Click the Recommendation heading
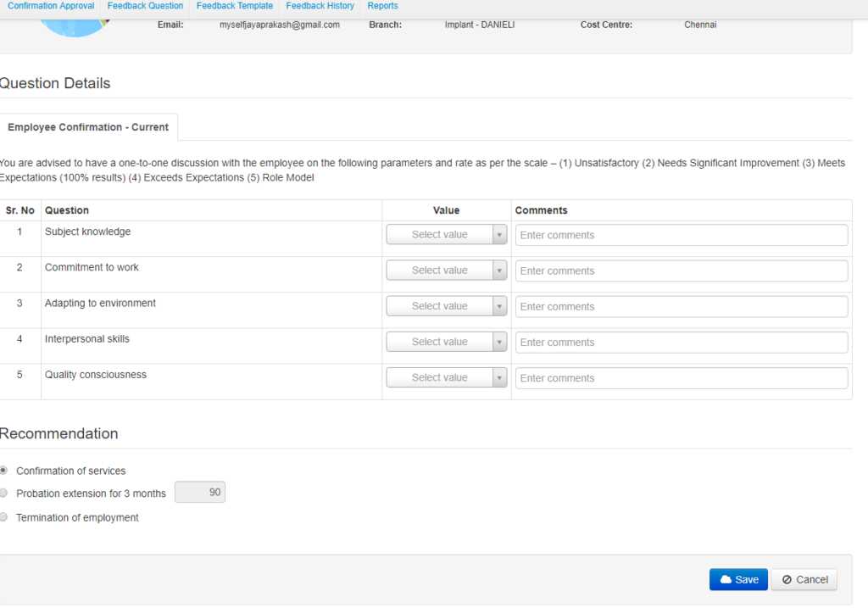This screenshot has height=608, width=868. pos(58,433)
